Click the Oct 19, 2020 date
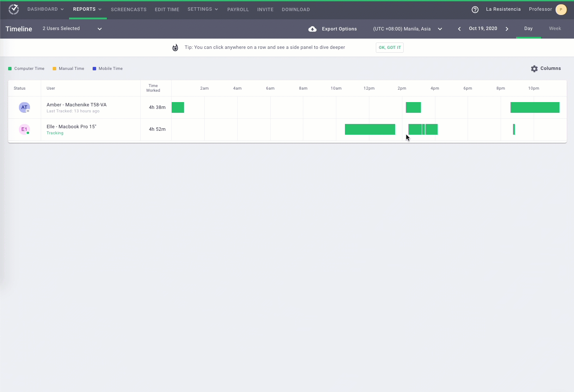The image size is (574, 392). (x=483, y=29)
